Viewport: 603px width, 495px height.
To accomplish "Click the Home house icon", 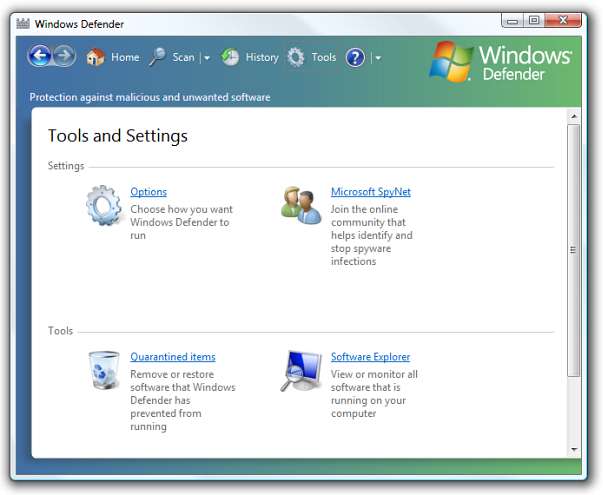I will coord(96,57).
